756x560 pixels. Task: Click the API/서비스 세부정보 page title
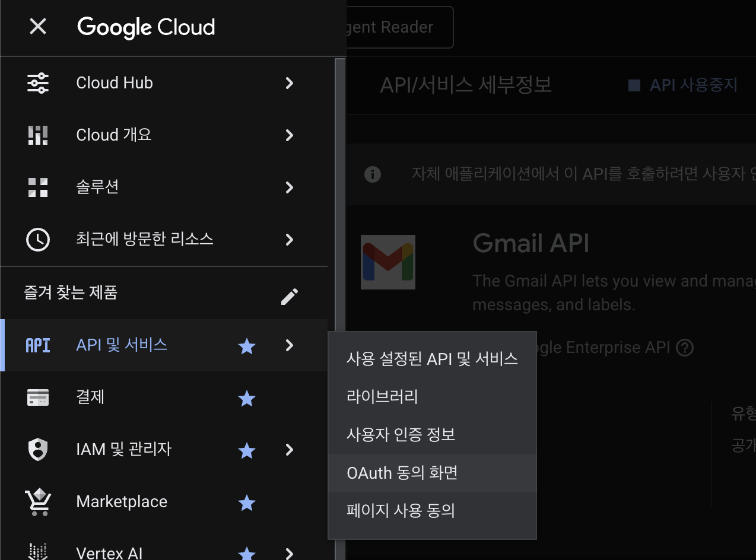pos(466,85)
